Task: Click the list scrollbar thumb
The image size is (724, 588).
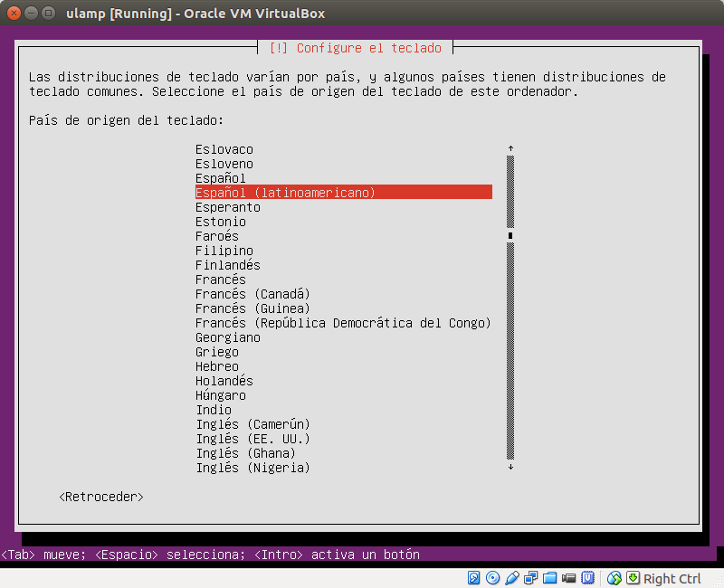Action: (510, 235)
